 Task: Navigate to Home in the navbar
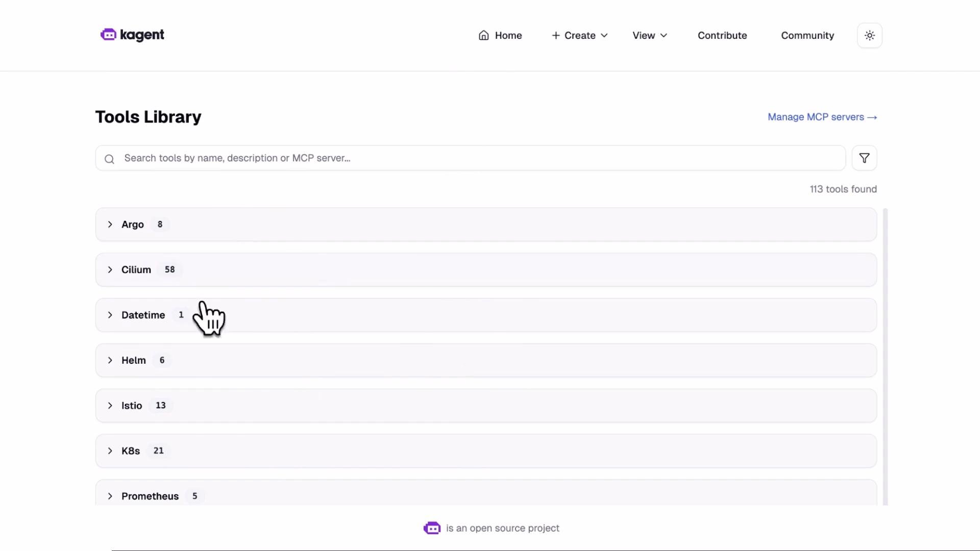pos(500,35)
